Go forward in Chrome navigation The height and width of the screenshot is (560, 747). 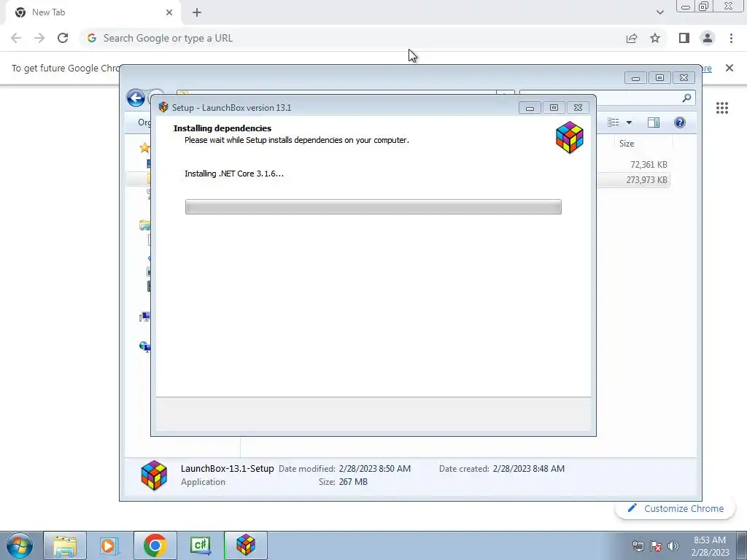tap(39, 38)
